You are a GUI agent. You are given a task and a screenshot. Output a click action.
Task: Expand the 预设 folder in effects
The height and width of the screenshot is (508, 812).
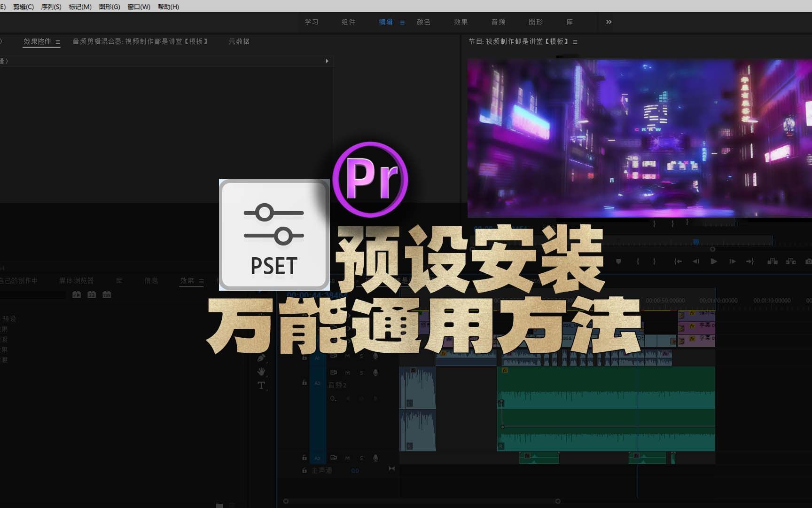tap(9, 319)
